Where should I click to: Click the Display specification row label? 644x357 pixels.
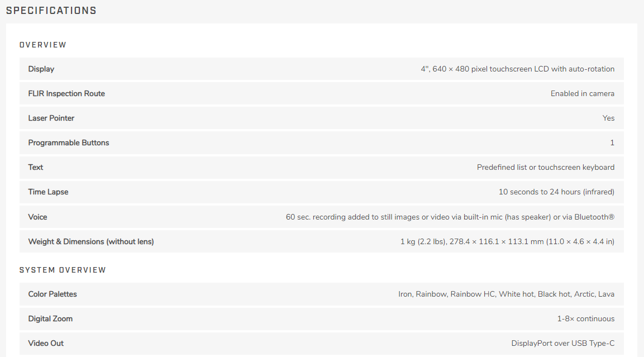click(41, 69)
